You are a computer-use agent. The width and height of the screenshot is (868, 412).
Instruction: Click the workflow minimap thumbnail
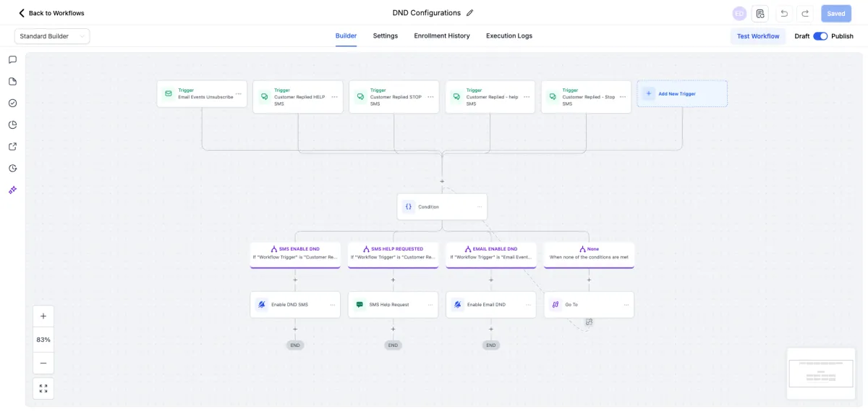point(820,374)
